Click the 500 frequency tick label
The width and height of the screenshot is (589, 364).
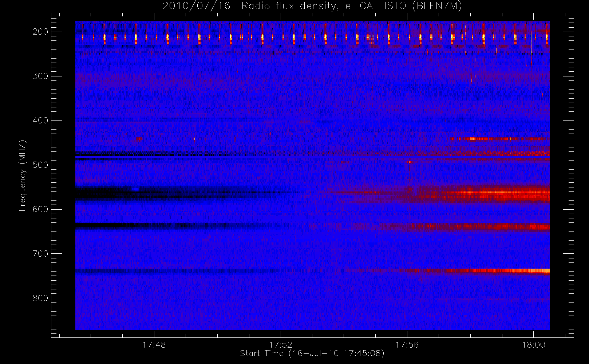click(40, 165)
